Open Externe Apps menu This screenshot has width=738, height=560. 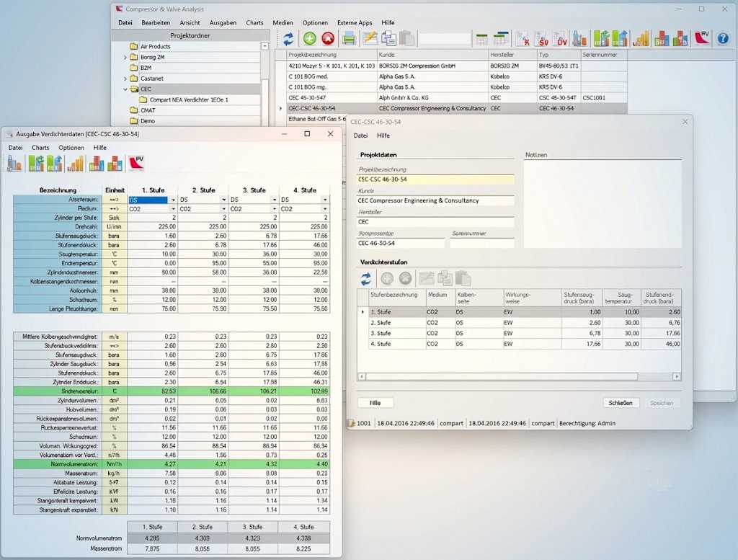(x=355, y=22)
